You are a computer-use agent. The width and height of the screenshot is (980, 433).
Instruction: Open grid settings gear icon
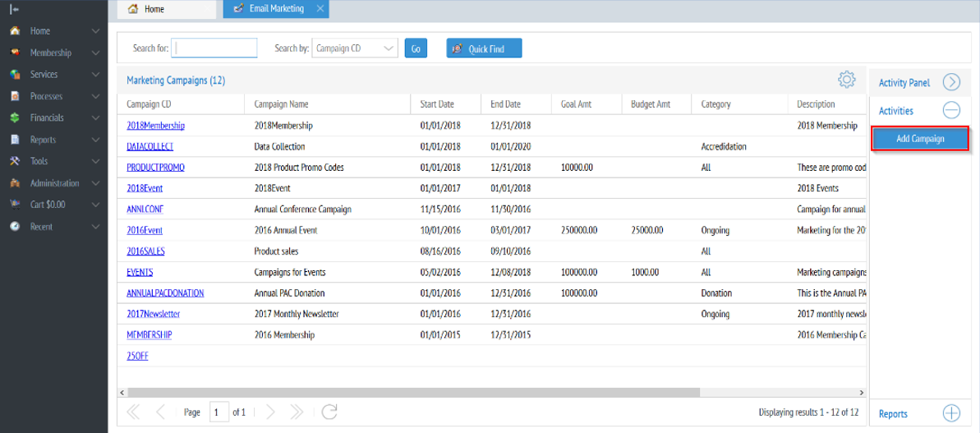846,80
